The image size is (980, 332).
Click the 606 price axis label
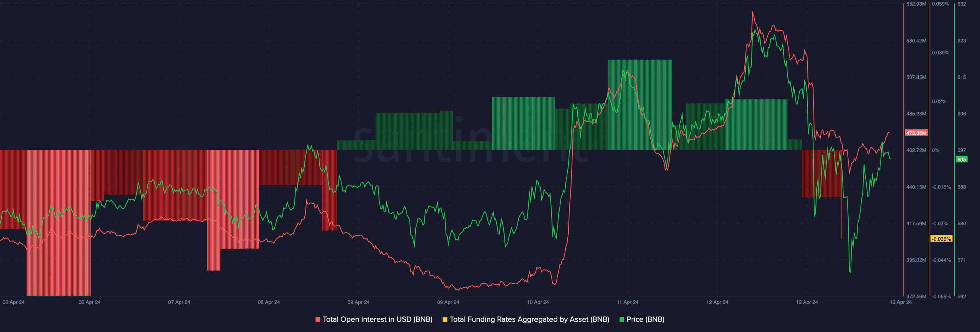coord(962,114)
